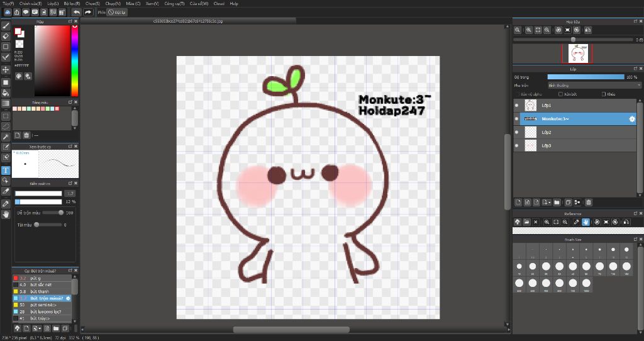Viewport: 644px width, 341px height.
Task: Open the Help menu
Action: click(x=234, y=4)
